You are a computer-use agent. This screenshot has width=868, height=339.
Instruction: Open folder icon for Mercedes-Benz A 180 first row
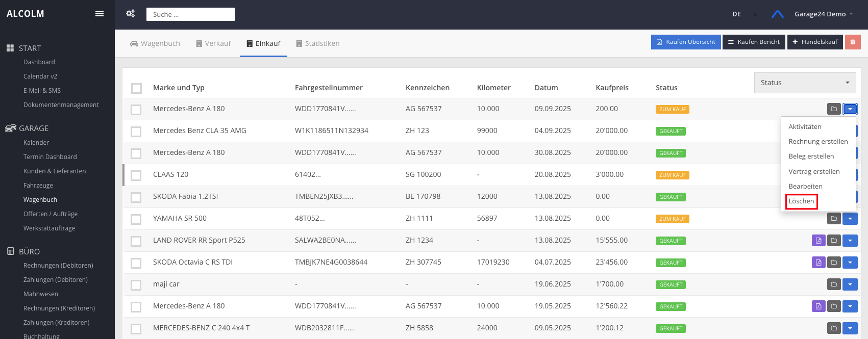pos(833,109)
